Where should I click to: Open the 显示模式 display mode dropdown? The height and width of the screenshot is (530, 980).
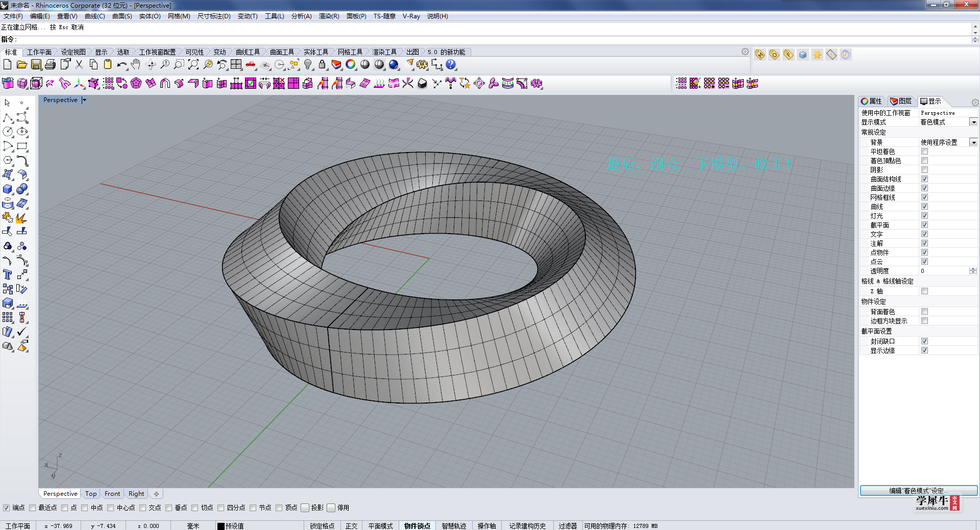[x=973, y=122]
